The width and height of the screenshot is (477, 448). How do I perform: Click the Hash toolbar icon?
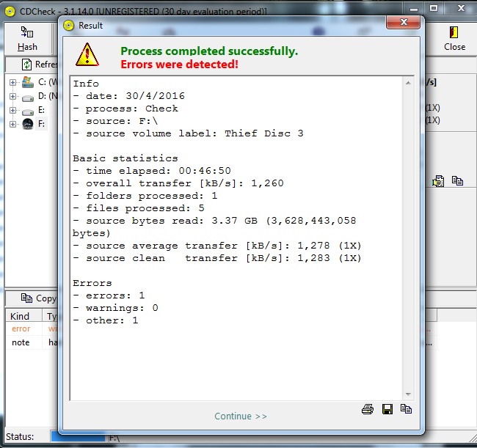coord(27,33)
